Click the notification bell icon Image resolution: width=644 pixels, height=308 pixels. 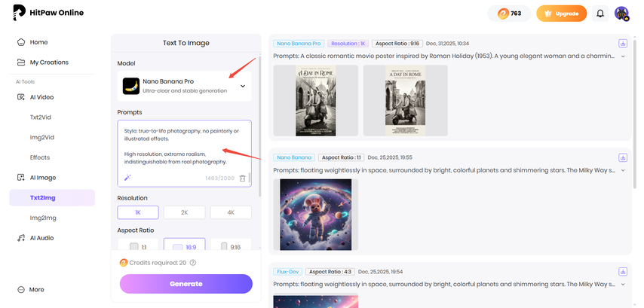click(x=600, y=14)
